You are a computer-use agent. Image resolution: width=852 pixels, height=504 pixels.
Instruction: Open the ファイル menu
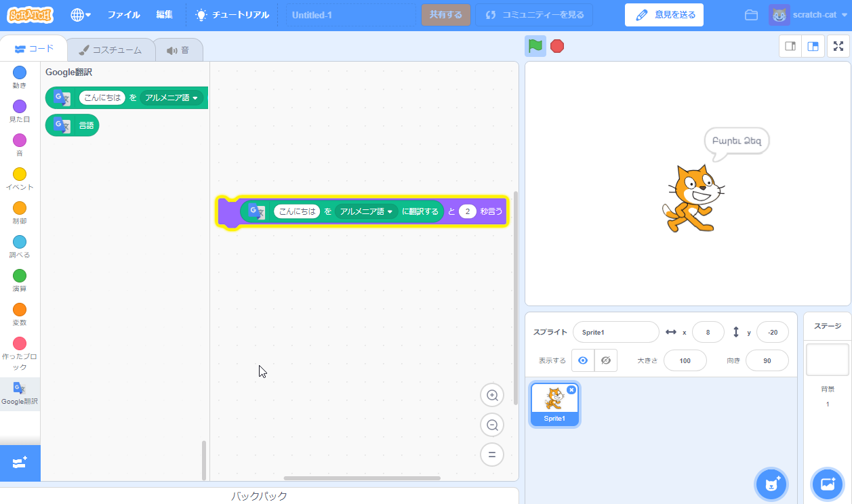123,14
